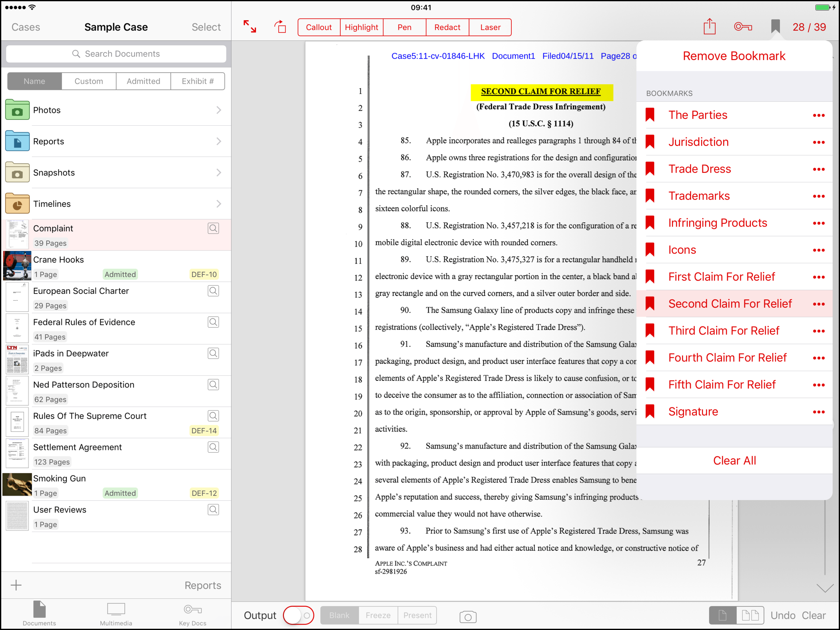
Task: Tap search icon for iPads in Deepwater
Action: coord(213,353)
